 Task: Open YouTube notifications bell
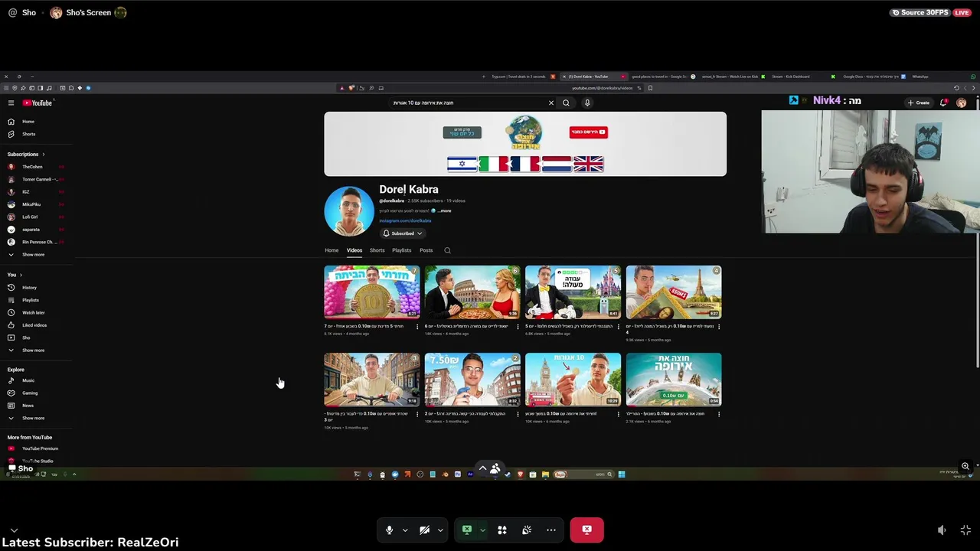pos(943,103)
